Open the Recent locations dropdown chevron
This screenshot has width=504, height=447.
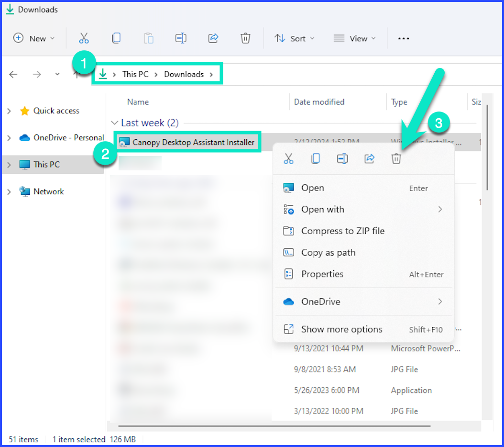pos(57,74)
